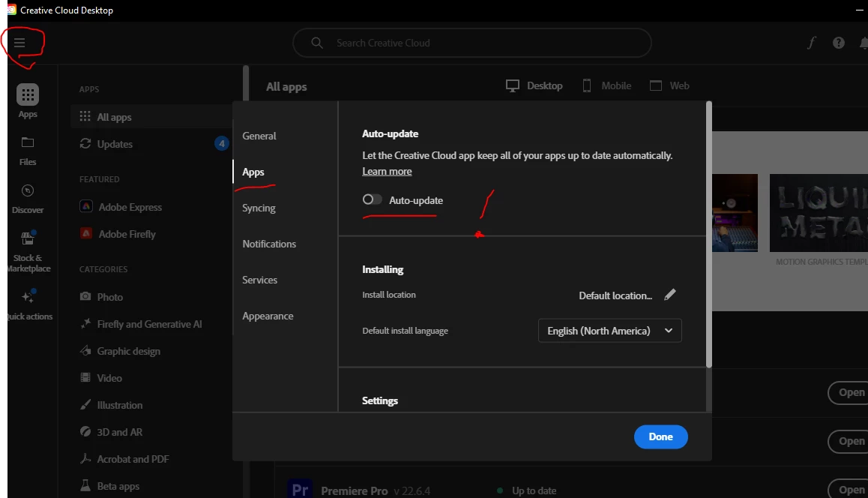Image resolution: width=868 pixels, height=498 pixels.
Task: Click the Graphic design category icon
Action: [85, 351]
